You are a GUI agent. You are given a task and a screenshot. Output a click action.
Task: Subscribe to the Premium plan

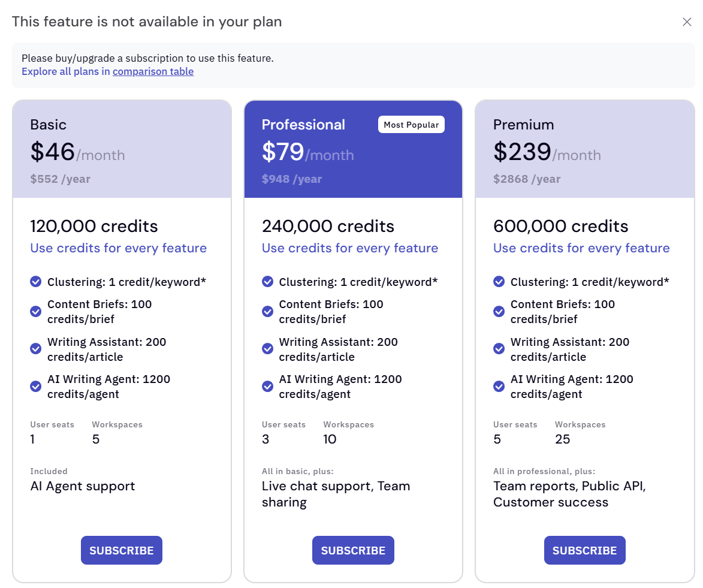tap(584, 550)
